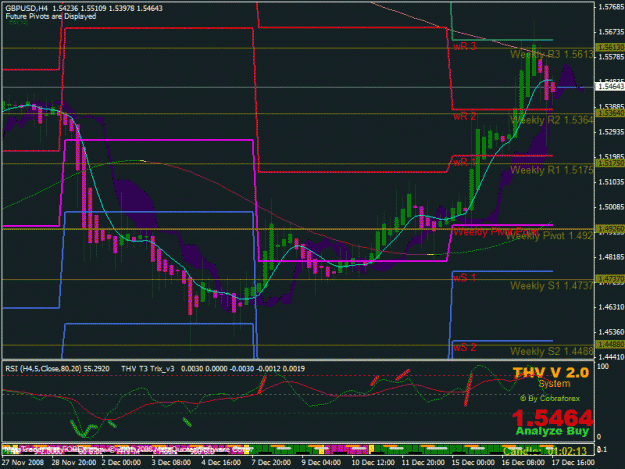625x469 pixels.
Task: Click the '10 Dec 12:00' time axis label
Action: [x=373, y=463]
